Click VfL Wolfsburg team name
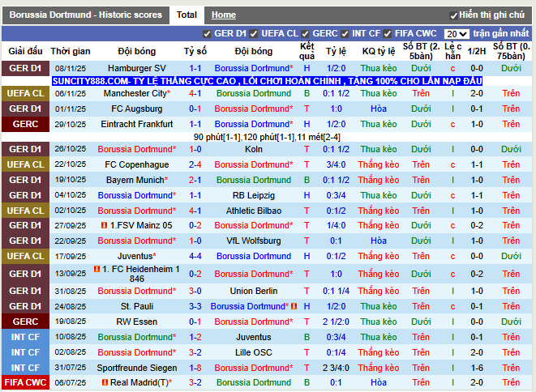Image resolution: width=536 pixels, height=392 pixels. 254,241
